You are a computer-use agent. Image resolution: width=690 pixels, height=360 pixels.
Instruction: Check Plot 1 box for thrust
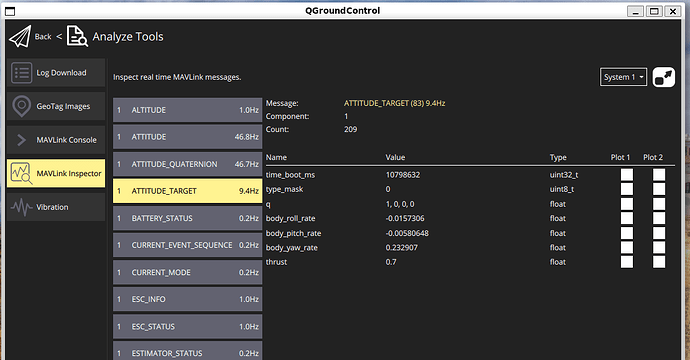(x=627, y=262)
